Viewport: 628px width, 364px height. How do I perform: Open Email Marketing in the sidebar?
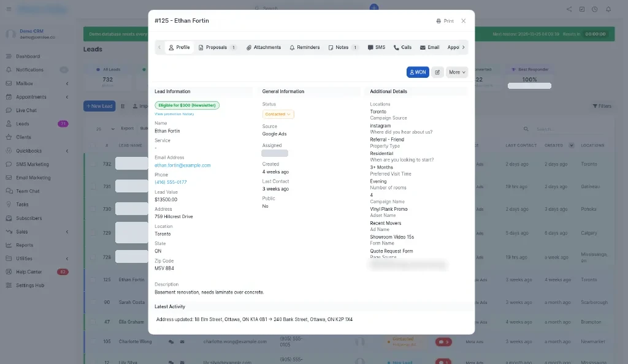(33, 178)
